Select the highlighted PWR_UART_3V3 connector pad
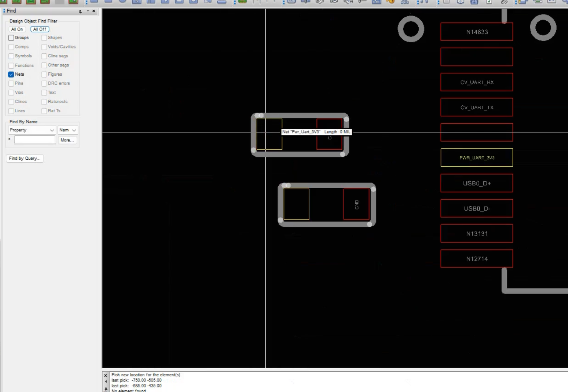The width and height of the screenshot is (568, 392). (x=476, y=157)
